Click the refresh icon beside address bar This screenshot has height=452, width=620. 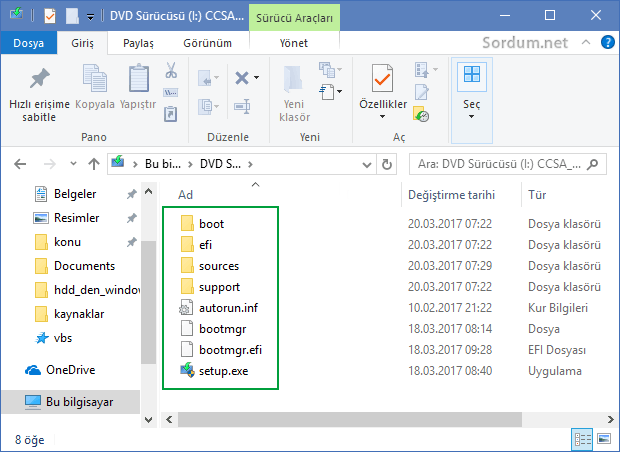pyautogui.click(x=387, y=164)
